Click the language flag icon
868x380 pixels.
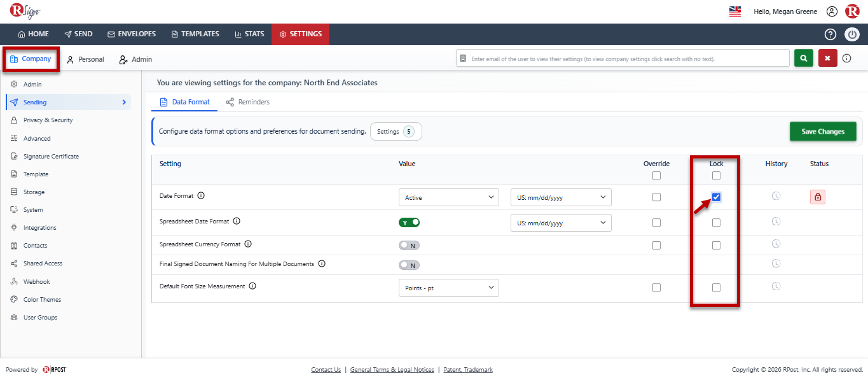click(735, 11)
